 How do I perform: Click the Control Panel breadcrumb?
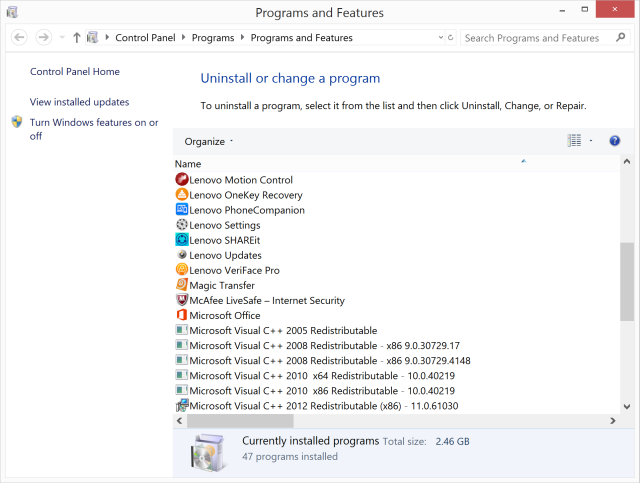(145, 38)
